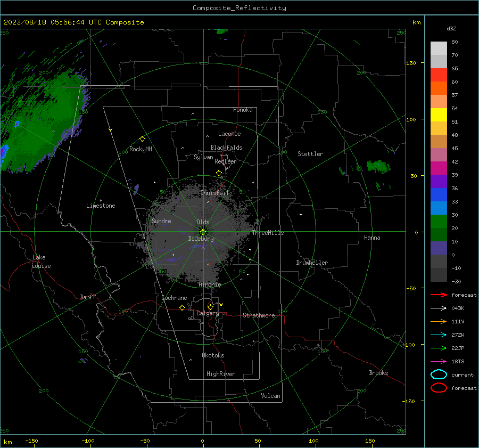
Task: Click yellow diamond marker above Calgary label
Action: (x=210, y=307)
